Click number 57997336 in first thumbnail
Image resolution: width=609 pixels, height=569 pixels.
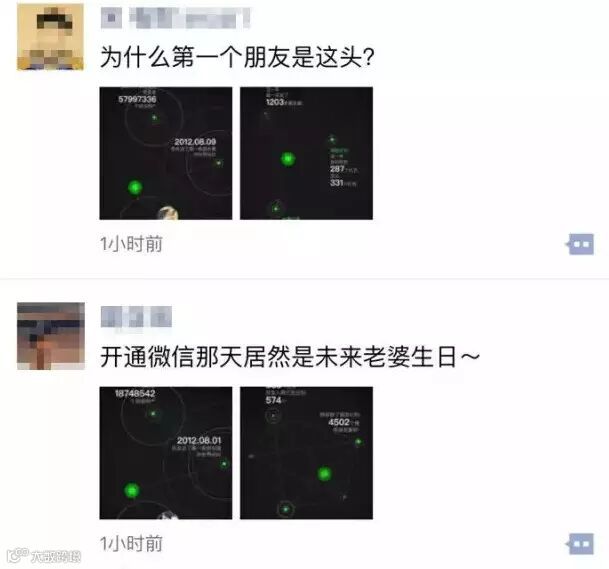click(x=137, y=99)
